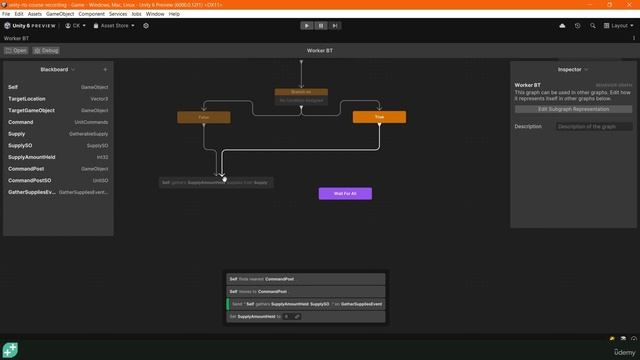Add a new Blackboard variable with plus icon
Viewport: 640px width, 360px height.
point(105,70)
